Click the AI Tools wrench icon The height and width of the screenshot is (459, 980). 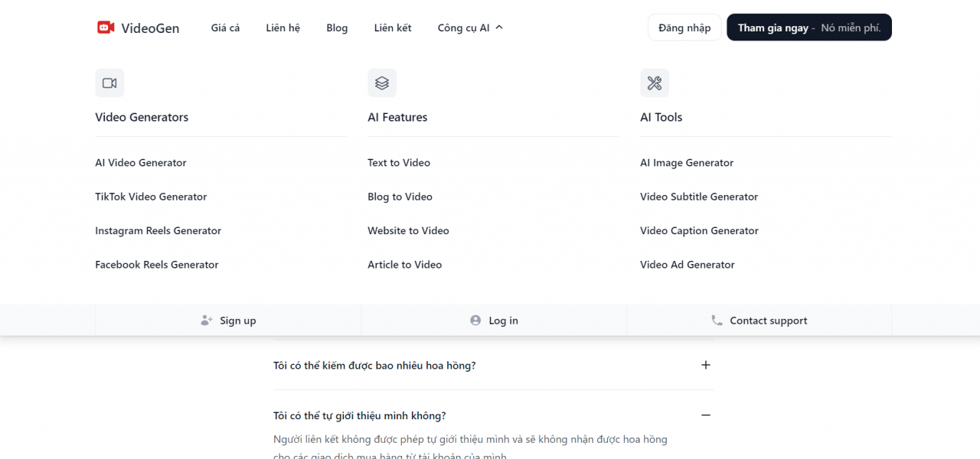(x=655, y=83)
